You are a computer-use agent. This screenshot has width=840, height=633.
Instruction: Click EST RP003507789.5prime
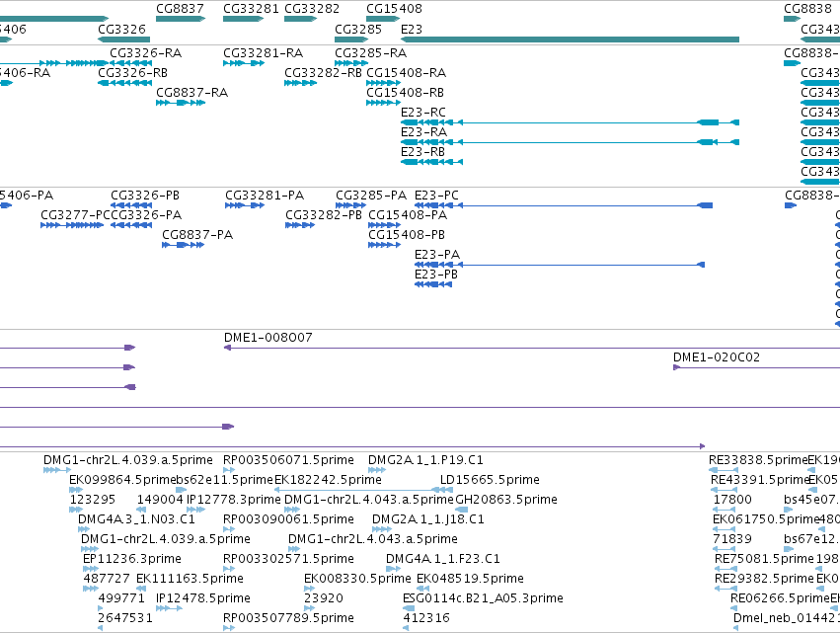point(229,629)
